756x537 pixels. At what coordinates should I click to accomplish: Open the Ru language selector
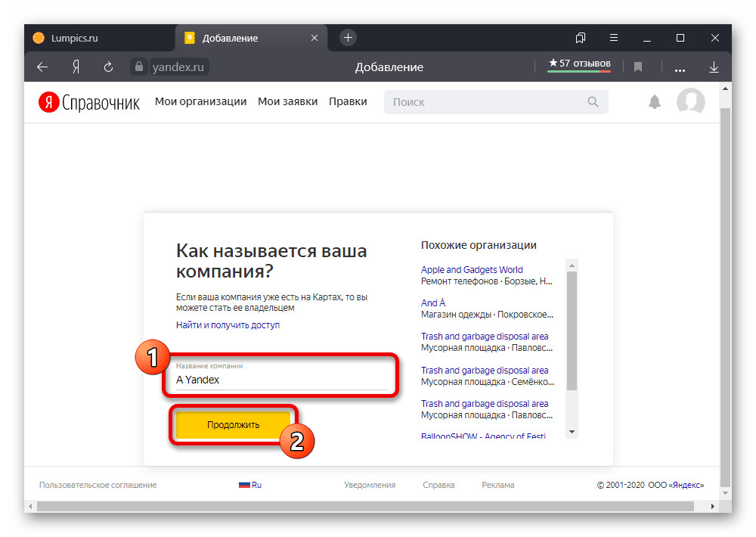click(x=250, y=485)
